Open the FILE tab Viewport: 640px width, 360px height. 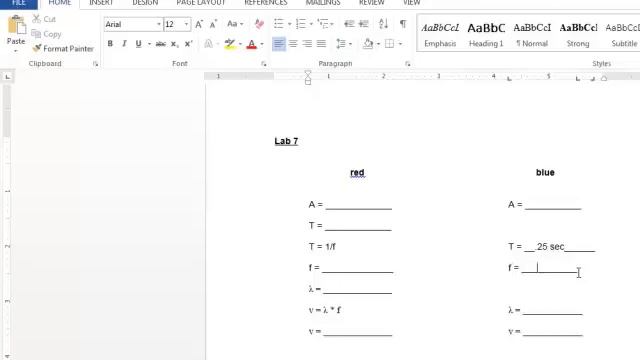19,3
